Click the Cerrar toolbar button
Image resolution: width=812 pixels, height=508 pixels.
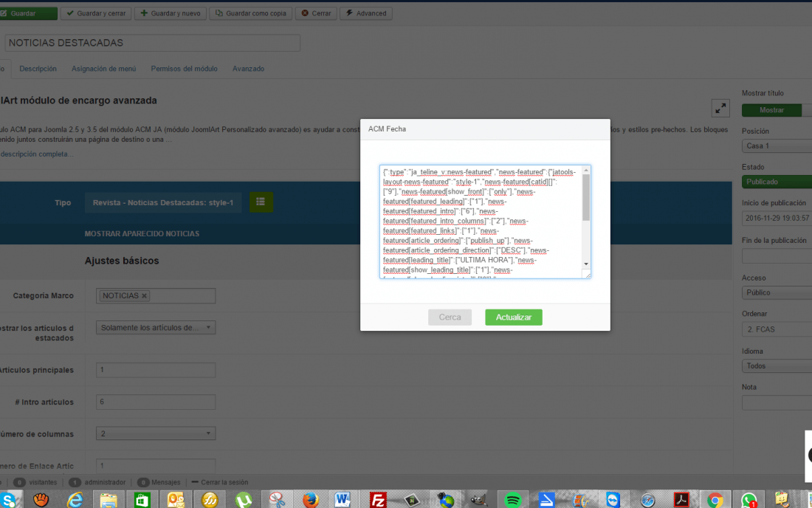(316, 13)
